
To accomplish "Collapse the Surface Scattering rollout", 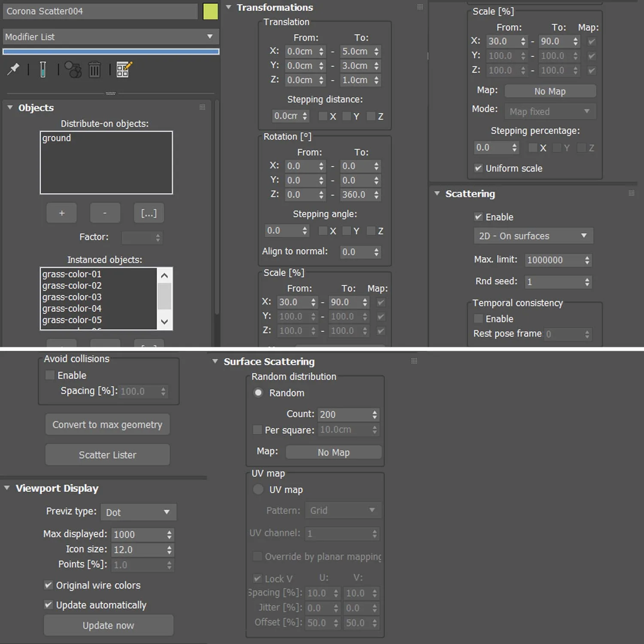I will [x=215, y=361].
